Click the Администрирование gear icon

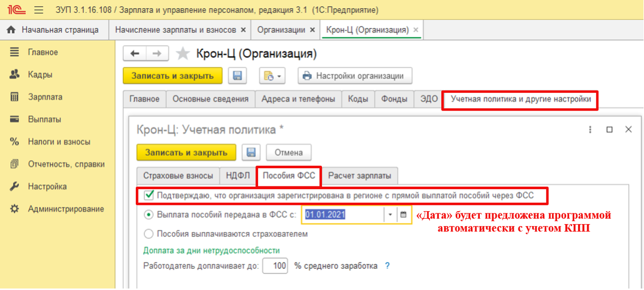15,209
